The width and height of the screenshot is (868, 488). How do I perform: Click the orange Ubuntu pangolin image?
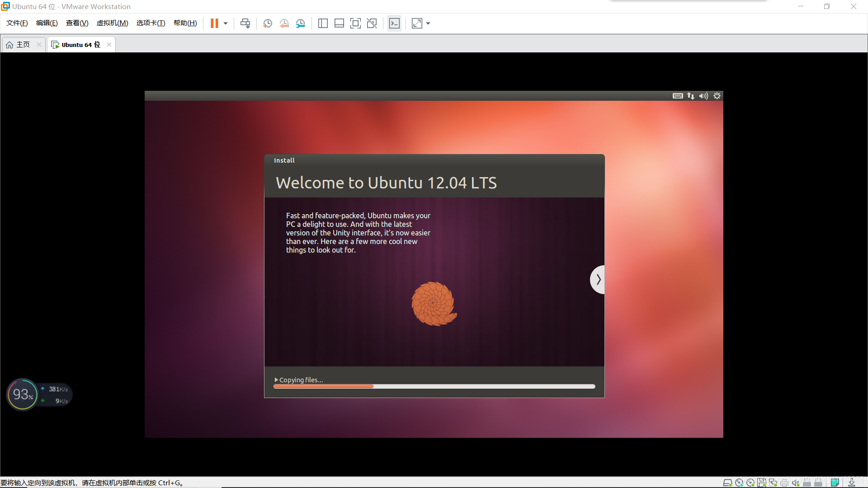coord(434,304)
